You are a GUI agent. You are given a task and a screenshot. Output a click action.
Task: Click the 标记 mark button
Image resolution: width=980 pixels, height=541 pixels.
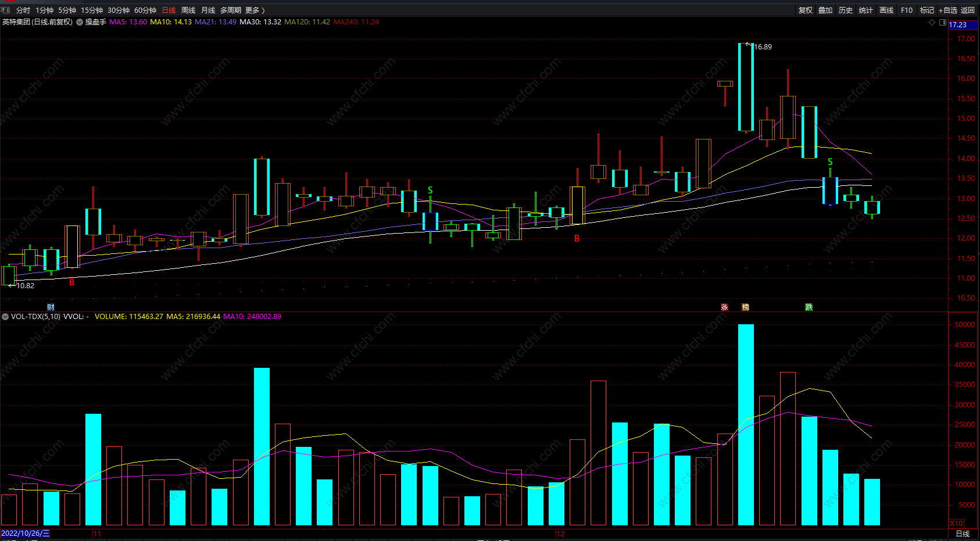point(927,10)
